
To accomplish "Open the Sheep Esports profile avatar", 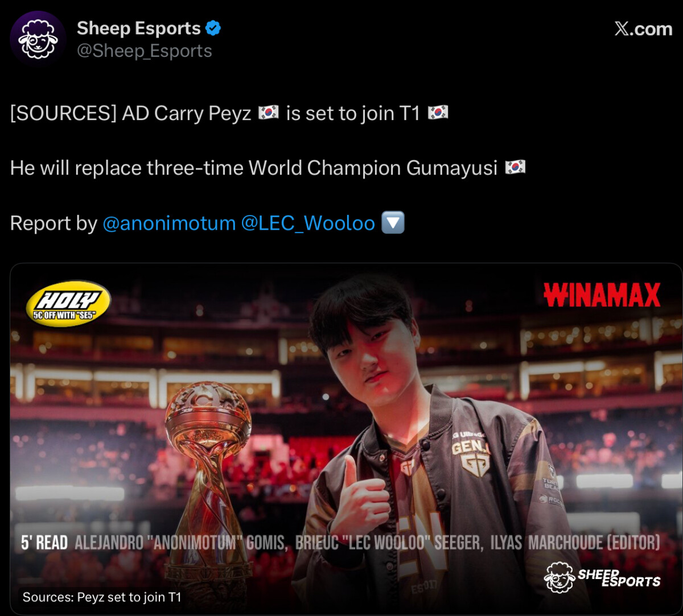I will tap(38, 39).
